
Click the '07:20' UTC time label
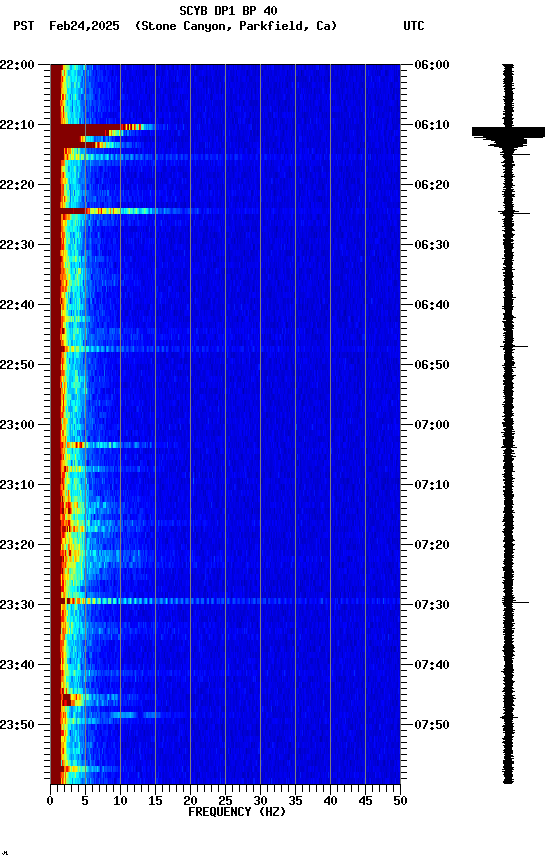pyautogui.click(x=432, y=546)
